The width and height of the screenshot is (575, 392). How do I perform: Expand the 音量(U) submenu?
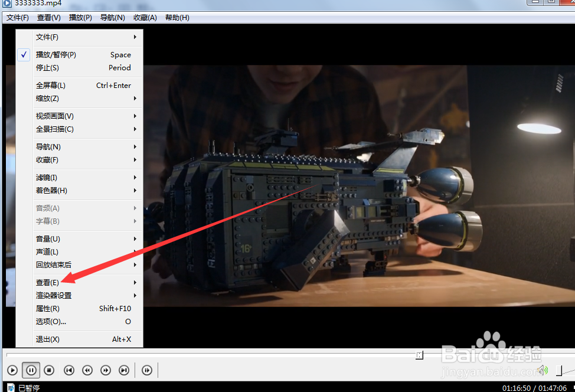pyautogui.click(x=79, y=239)
